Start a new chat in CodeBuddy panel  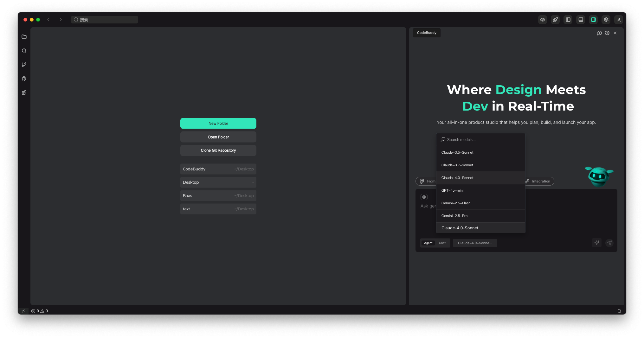pyautogui.click(x=599, y=33)
